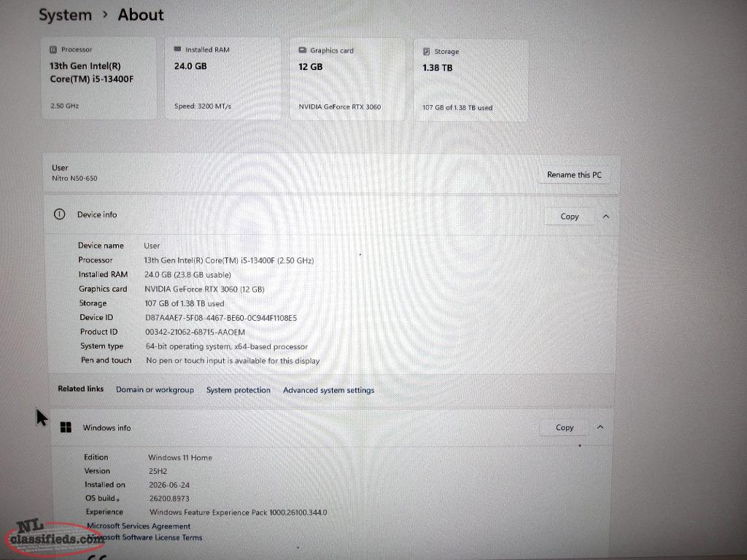Click 24.0 GB (23.8 GB usable) text
Viewport: 747px width, 560px height.
click(x=187, y=275)
